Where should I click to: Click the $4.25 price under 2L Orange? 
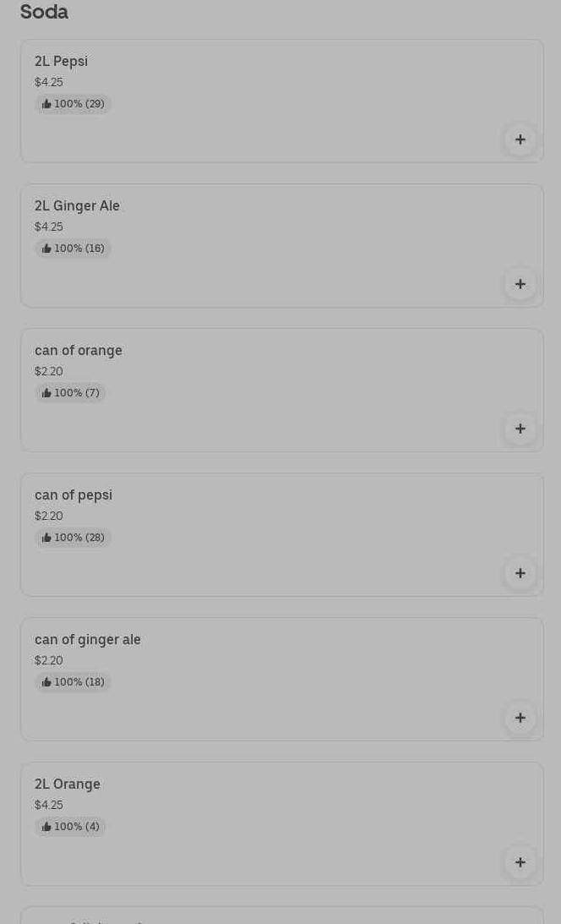point(49,806)
